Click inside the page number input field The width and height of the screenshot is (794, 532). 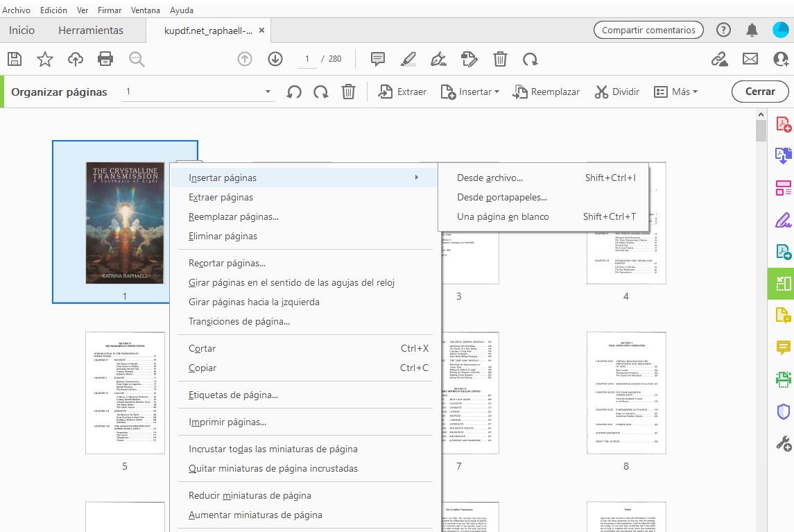pos(307,59)
